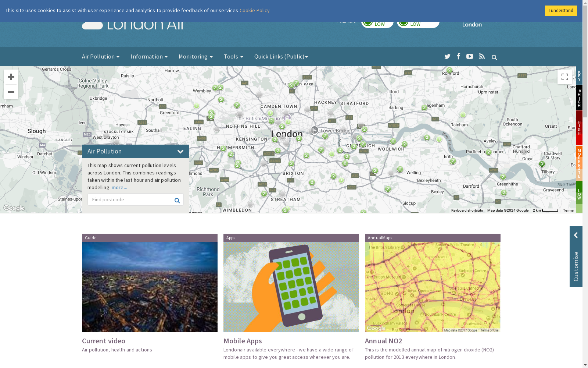
Task: Click the marker near Dagenham
Action: [424, 107]
